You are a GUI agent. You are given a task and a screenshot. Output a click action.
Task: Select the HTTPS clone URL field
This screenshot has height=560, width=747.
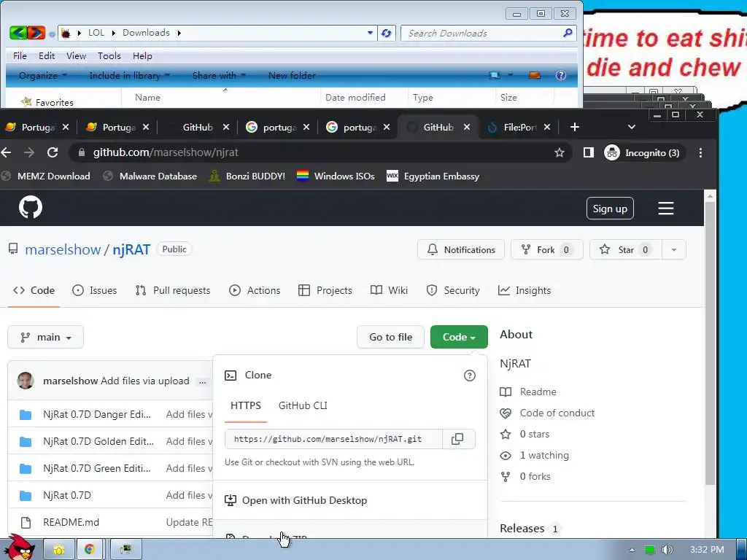coord(333,439)
